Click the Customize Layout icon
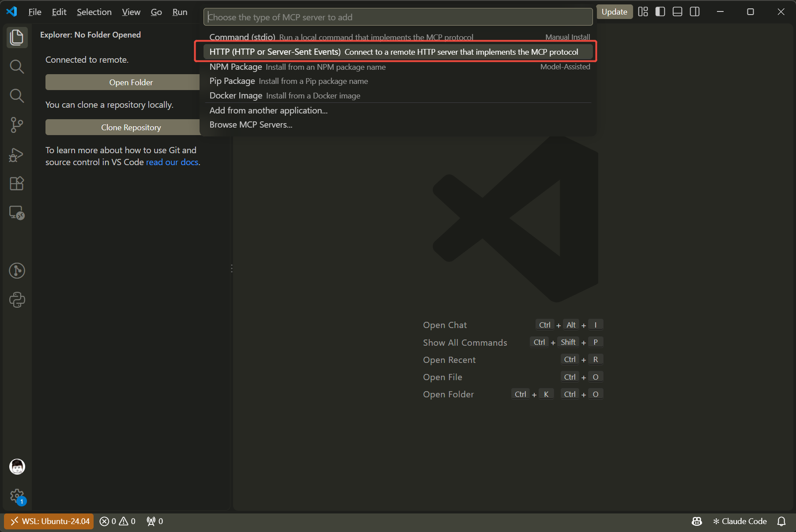796x532 pixels. [643, 12]
